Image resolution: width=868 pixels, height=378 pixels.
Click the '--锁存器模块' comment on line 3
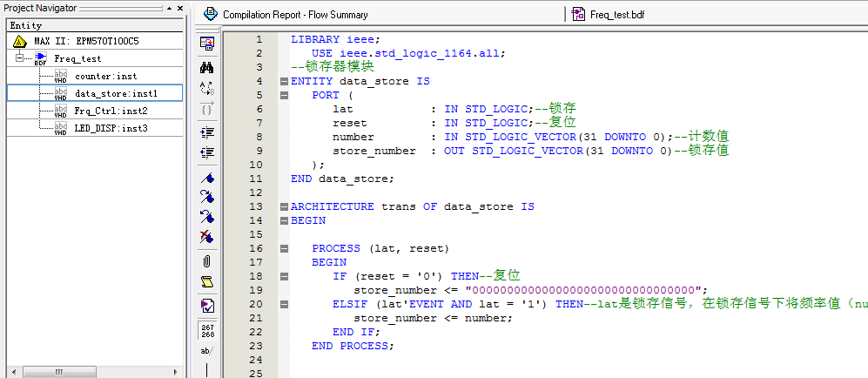pos(333,67)
